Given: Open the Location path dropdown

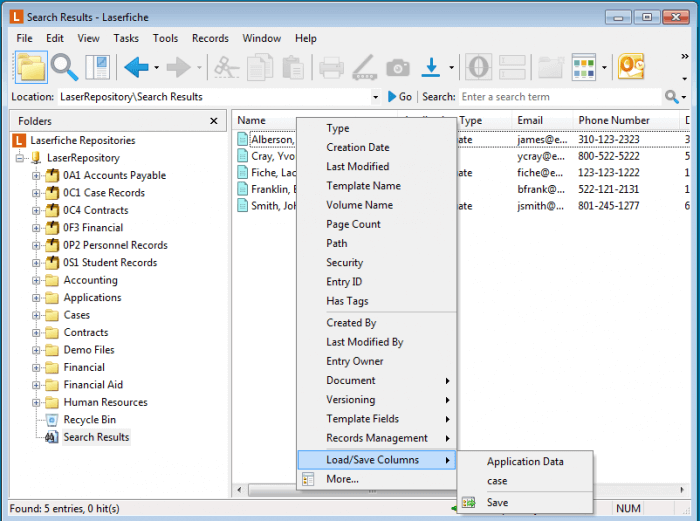Looking at the screenshot, I should point(375,97).
